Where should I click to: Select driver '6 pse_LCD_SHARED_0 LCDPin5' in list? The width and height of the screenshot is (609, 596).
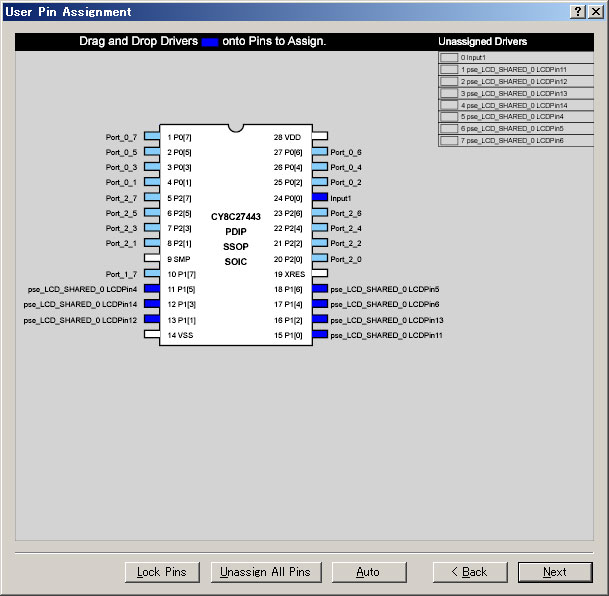coord(516,129)
